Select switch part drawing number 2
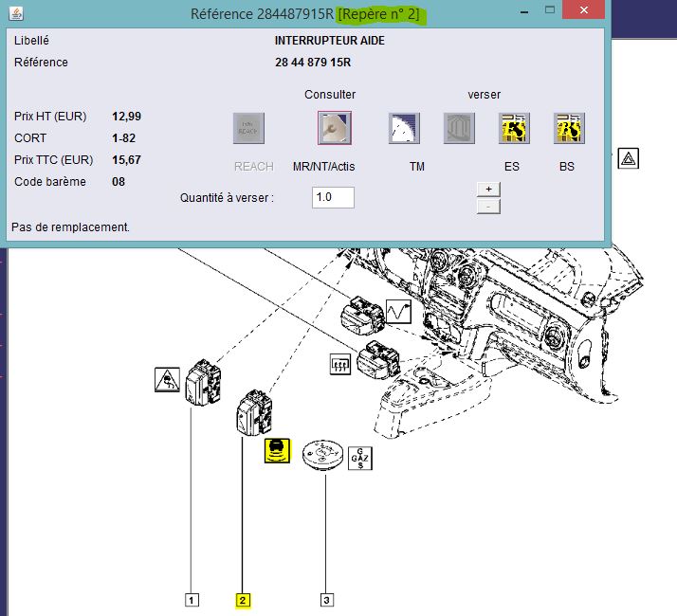This screenshot has width=677, height=616. coord(254,412)
